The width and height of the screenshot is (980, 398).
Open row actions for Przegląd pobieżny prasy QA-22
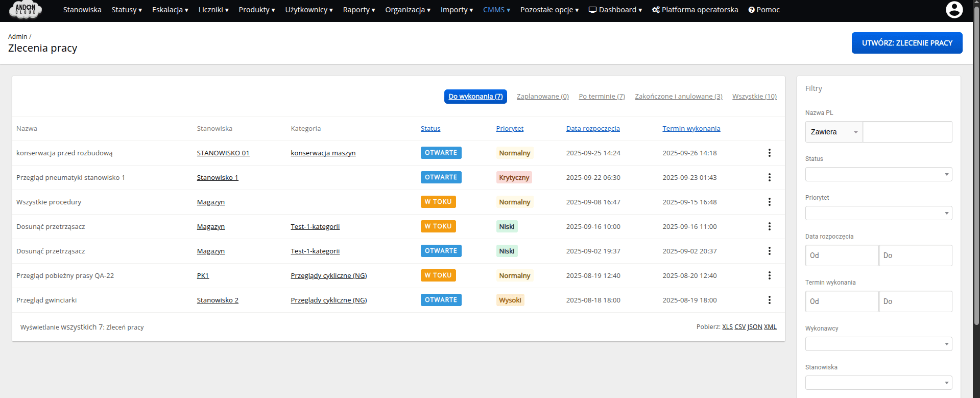[769, 275]
